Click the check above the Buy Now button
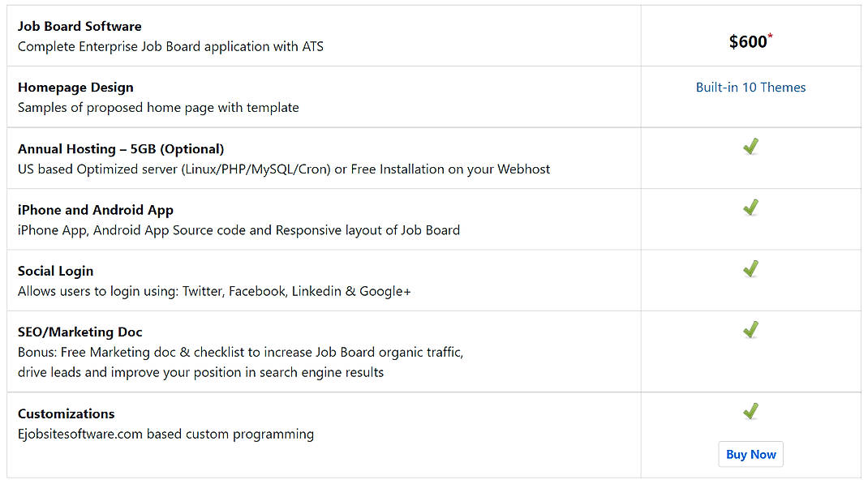Viewport: 868px width, 484px height. click(750, 411)
